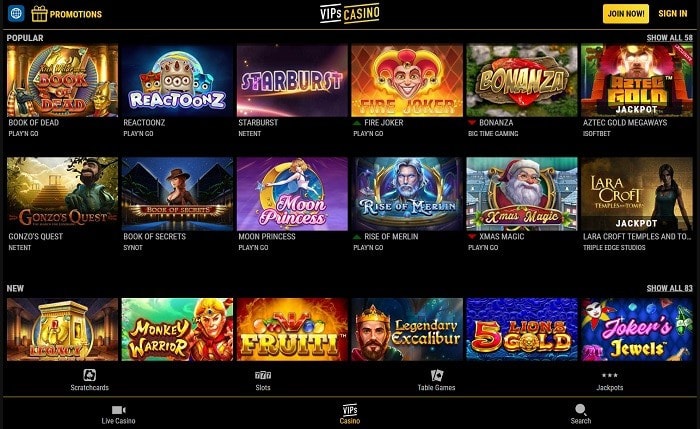The image size is (700, 429).
Task: Switch to the VIPs Casino bottom tab
Action: click(x=350, y=414)
